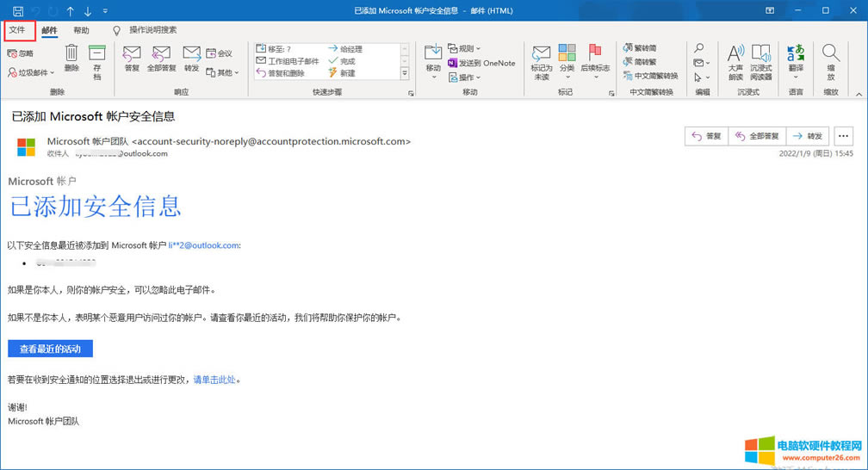Open the more actions (…) button in header
The image size is (868, 470).
tap(843, 136)
